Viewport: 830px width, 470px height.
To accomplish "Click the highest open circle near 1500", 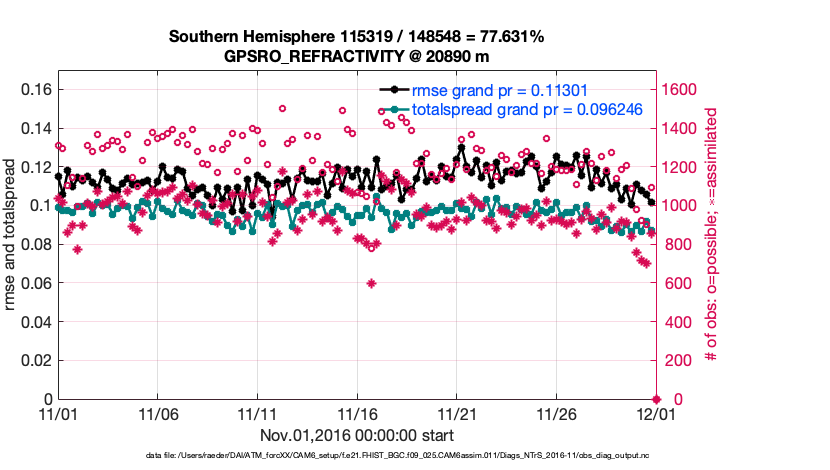I will pyautogui.click(x=283, y=108).
